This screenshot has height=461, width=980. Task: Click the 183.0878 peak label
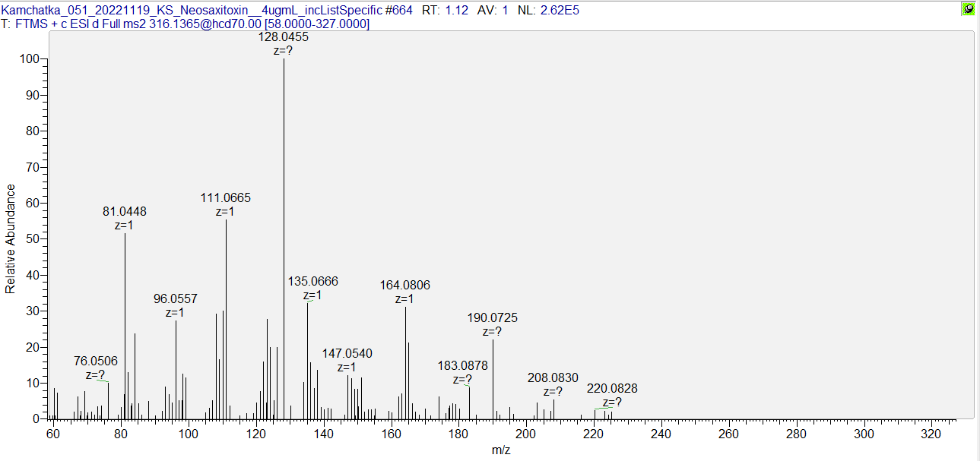pyautogui.click(x=462, y=366)
